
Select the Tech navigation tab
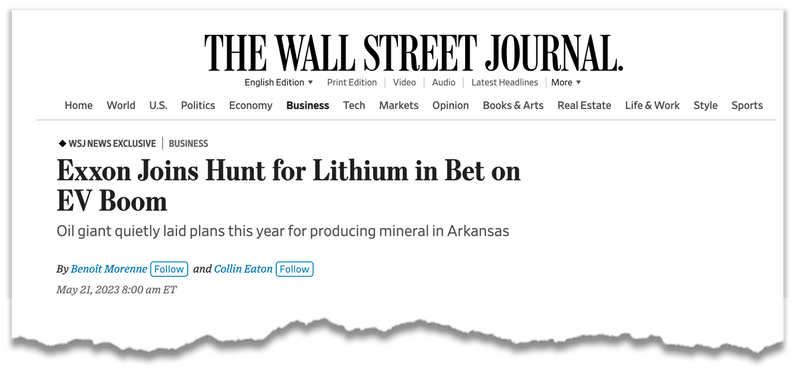coord(354,105)
